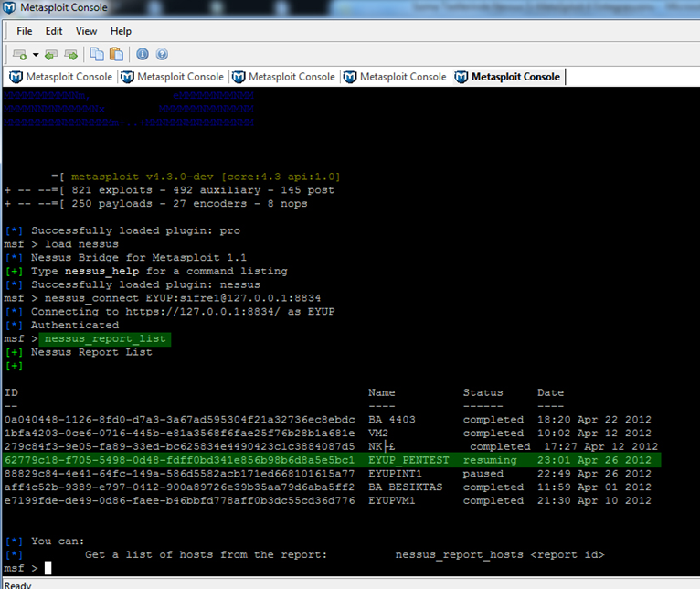
Task: Click report ID starting with aff4c52b
Action: [180, 487]
